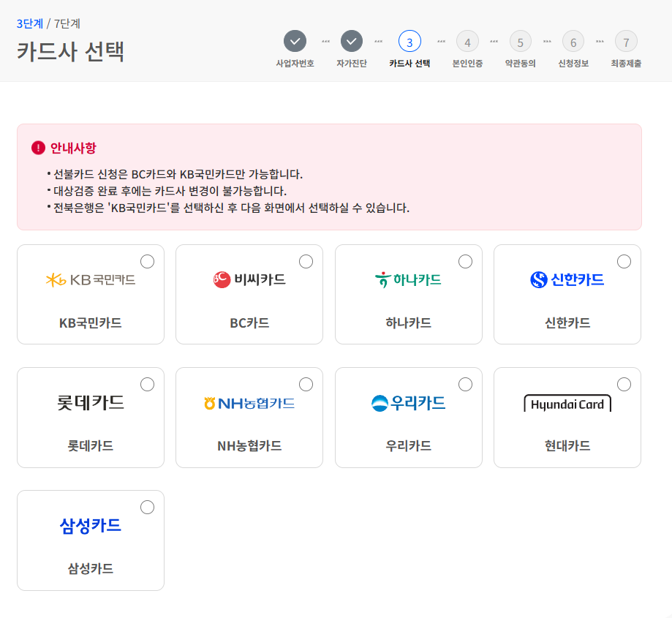Select the BC카드 radio button

[306, 261]
